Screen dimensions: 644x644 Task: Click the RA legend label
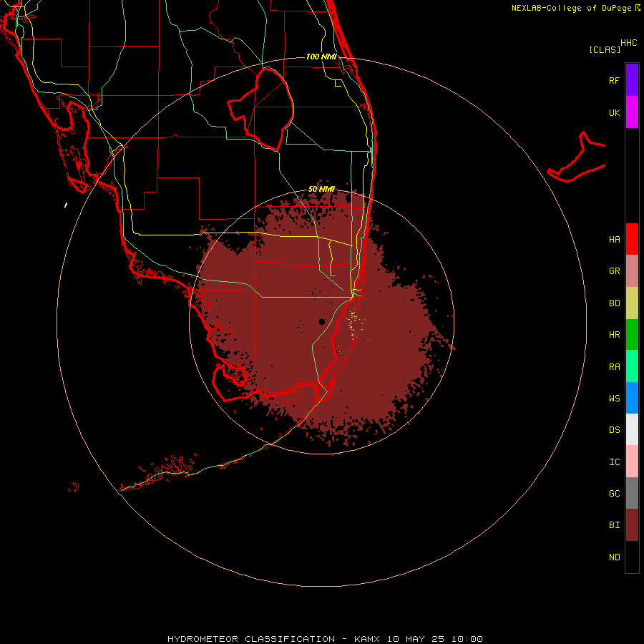614,367
